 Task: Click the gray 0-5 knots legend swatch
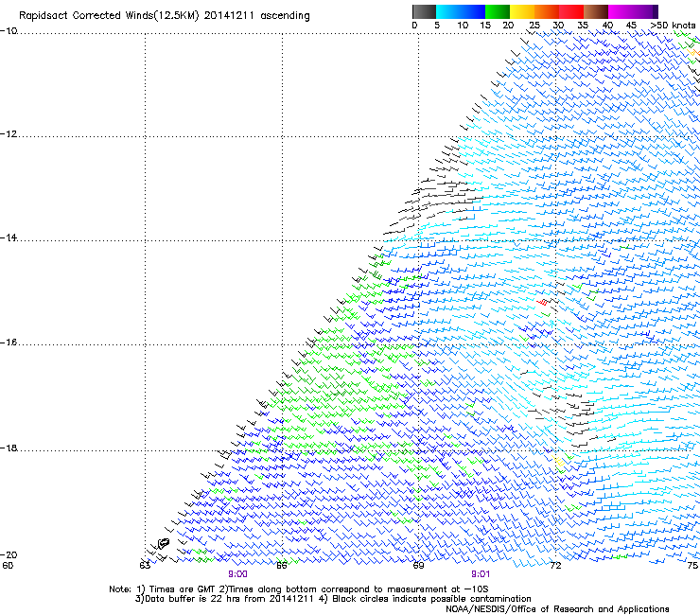(x=424, y=11)
